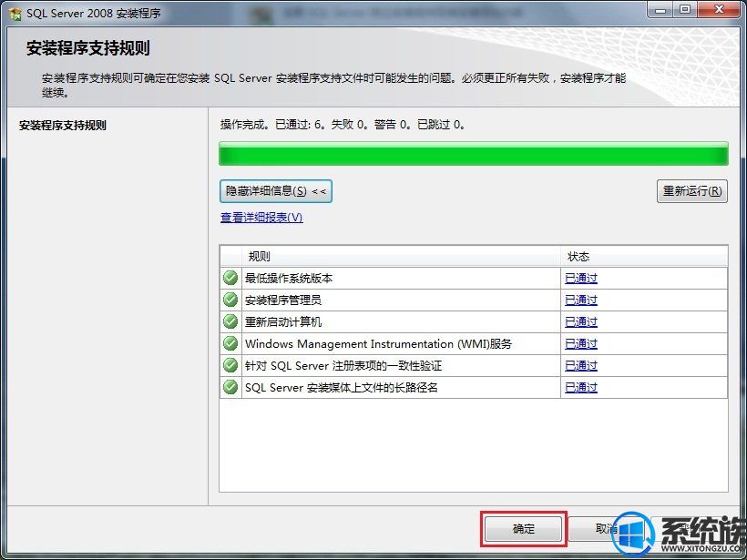Minimize the SQL Server 2008 setup window
The height and width of the screenshot is (560, 747).
[x=660, y=9]
